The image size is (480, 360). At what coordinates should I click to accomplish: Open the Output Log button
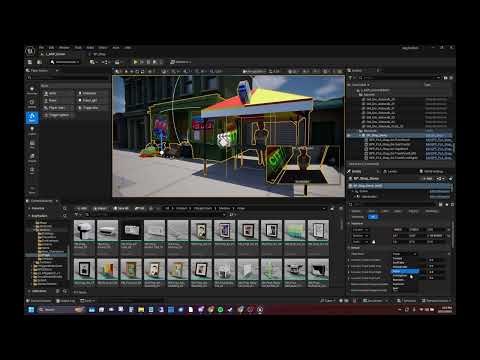[66, 301]
